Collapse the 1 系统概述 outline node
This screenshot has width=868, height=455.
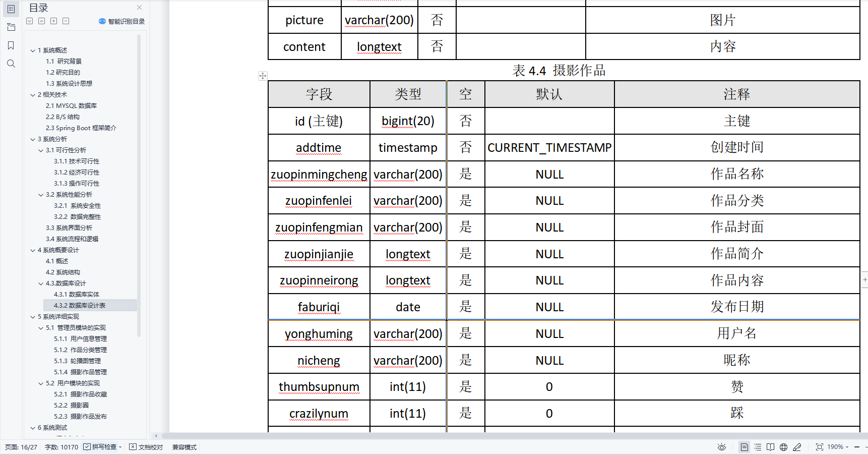(x=33, y=50)
